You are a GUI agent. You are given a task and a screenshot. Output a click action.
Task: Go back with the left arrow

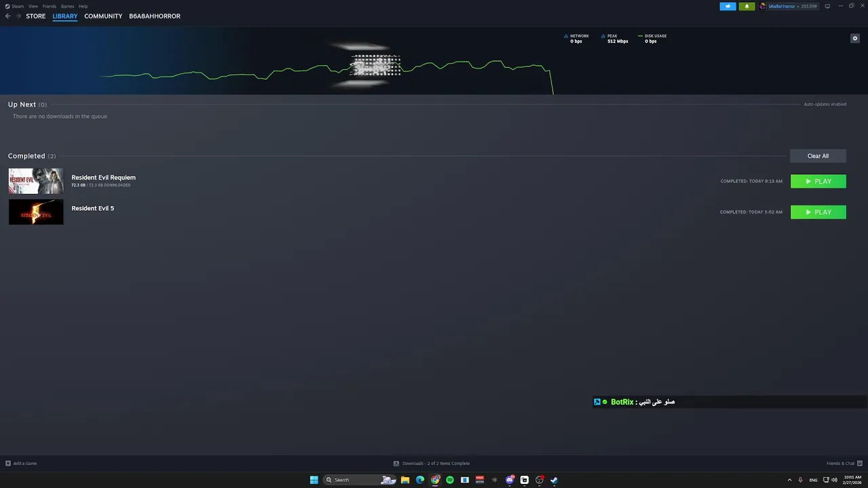pyautogui.click(x=8, y=16)
